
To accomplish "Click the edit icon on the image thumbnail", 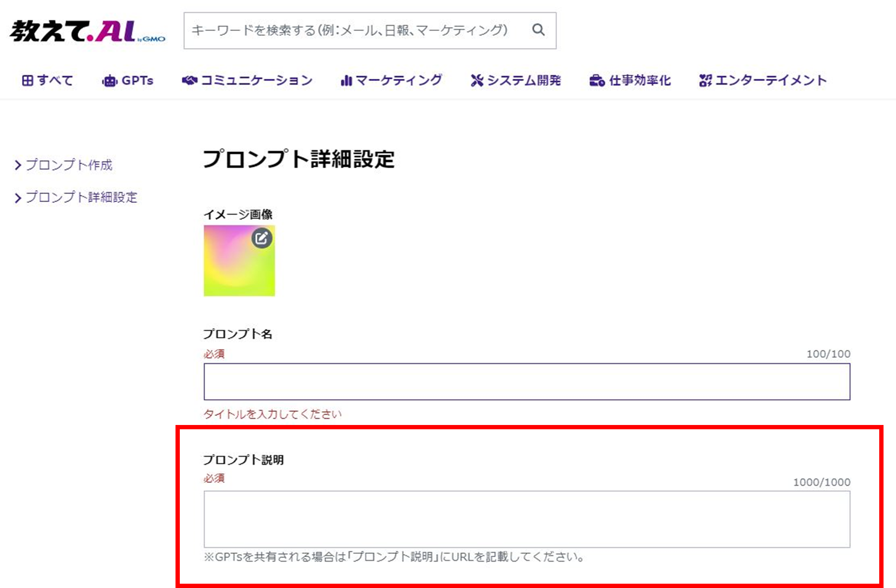I will tap(262, 238).
